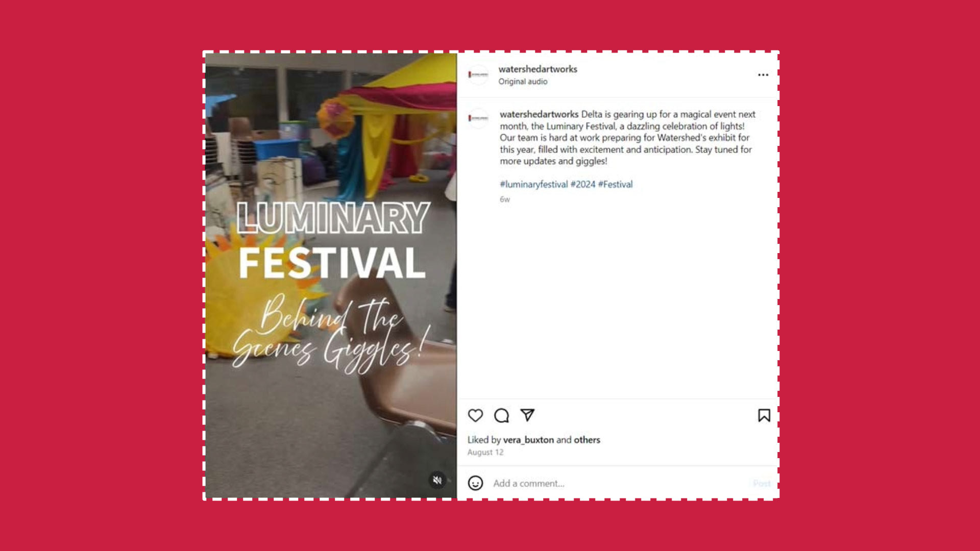This screenshot has height=551, width=980.
Task: View others who liked the post
Action: (x=587, y=440)
